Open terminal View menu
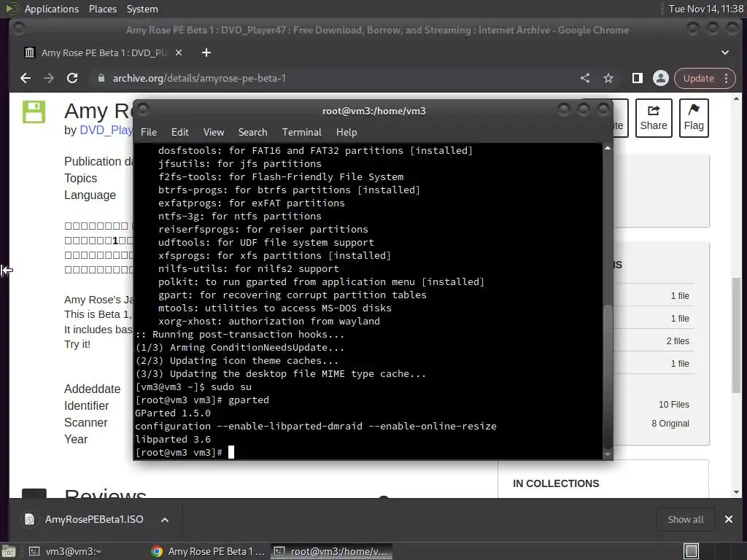Screen dimensions: 747x560 214,132
